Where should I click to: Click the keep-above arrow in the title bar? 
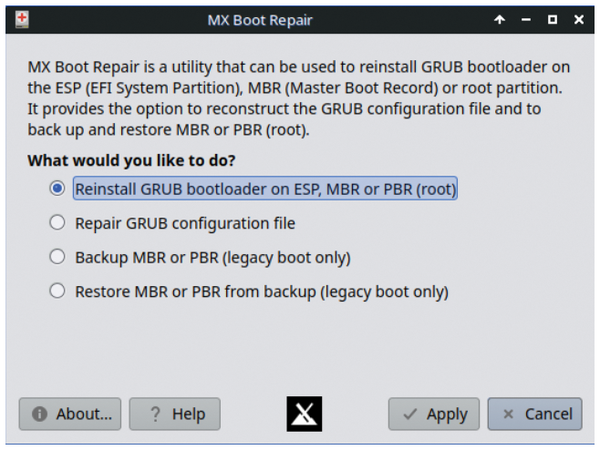coord(500,19)
